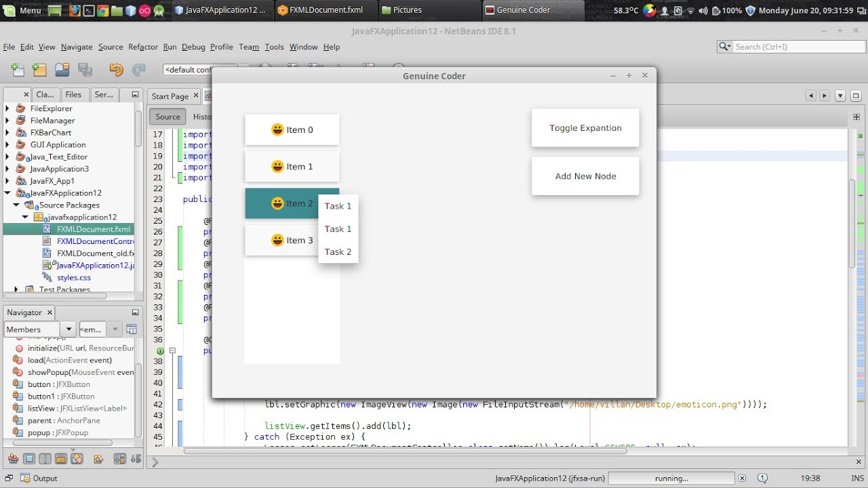The width and height of the screenshot is (868, 488).
Task: Click the Source view button
Action: [167, 117]
